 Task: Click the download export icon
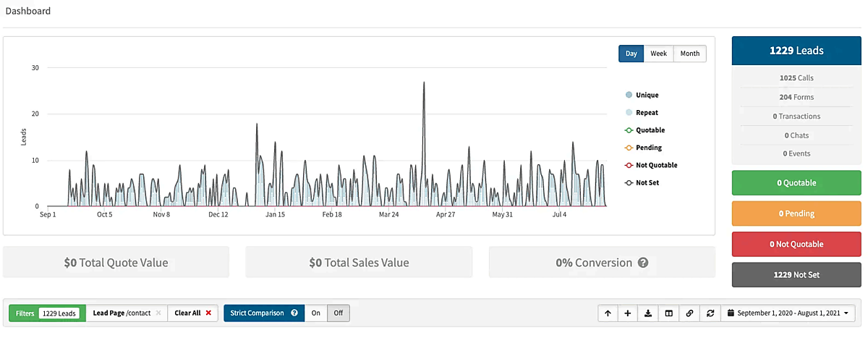pyautogui.click(x=648, y=313)
